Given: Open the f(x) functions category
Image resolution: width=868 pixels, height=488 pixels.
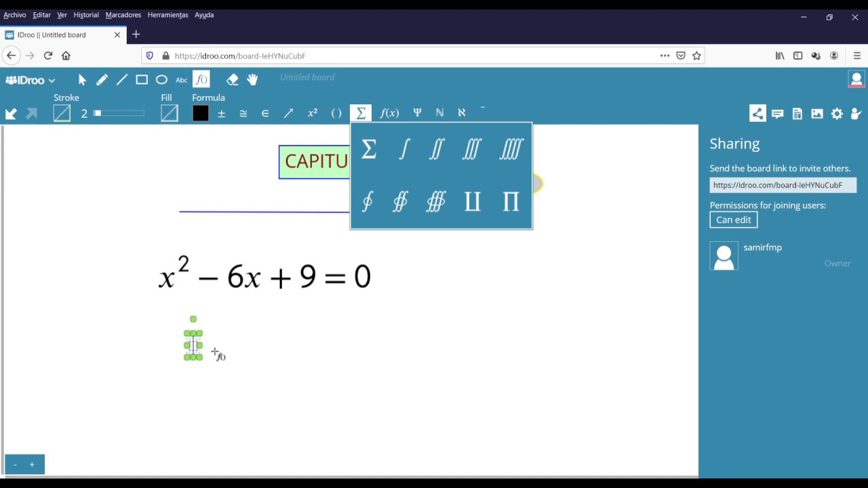Looking at the screenshot, I should click(x=389, y=113).
